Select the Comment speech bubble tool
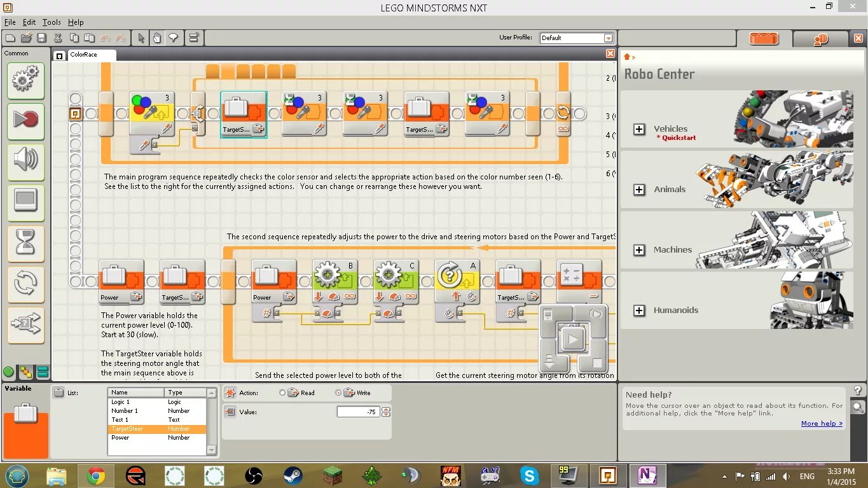The image size is (868, 488). click(x=172, y=38)
